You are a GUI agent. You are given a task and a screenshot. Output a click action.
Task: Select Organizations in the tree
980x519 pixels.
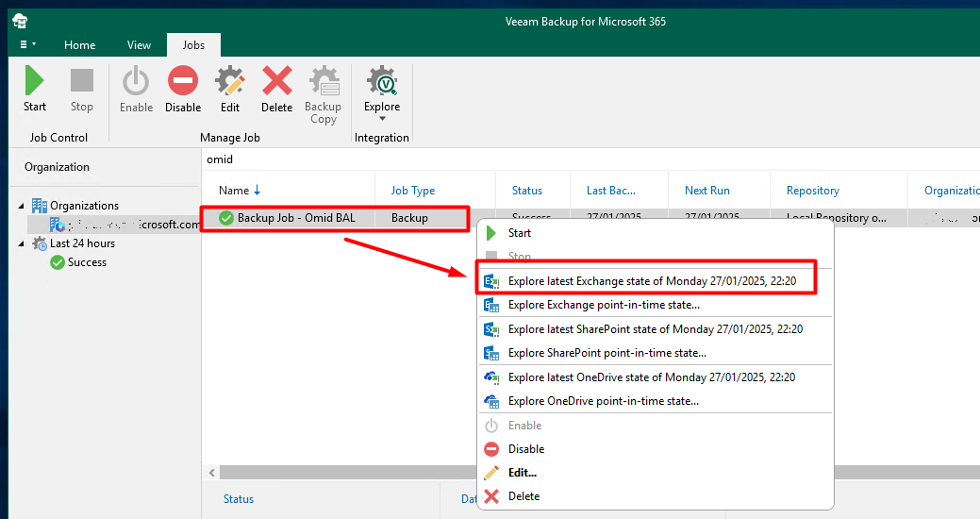point(84,206)
